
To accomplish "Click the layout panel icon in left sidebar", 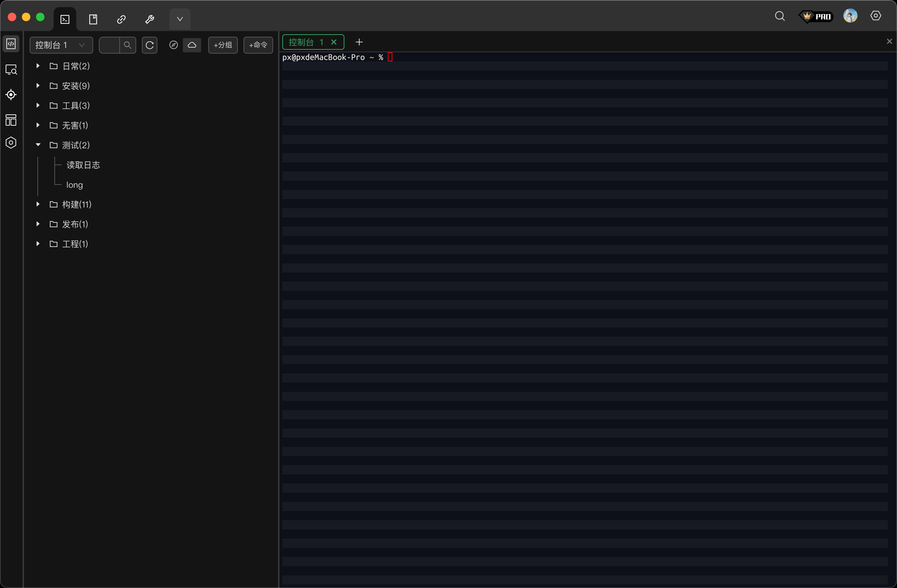I will (11, 120).
